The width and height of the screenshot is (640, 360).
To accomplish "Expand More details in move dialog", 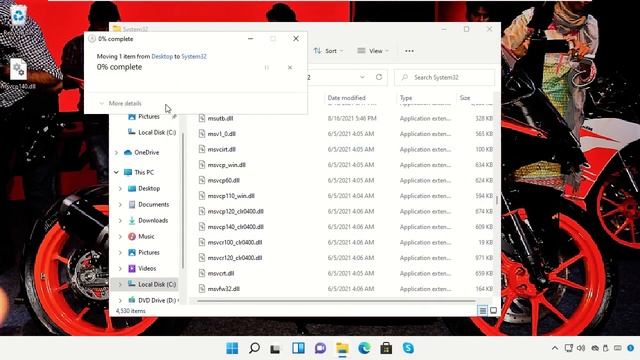I will pyautogui.click(x=120, y=103).
